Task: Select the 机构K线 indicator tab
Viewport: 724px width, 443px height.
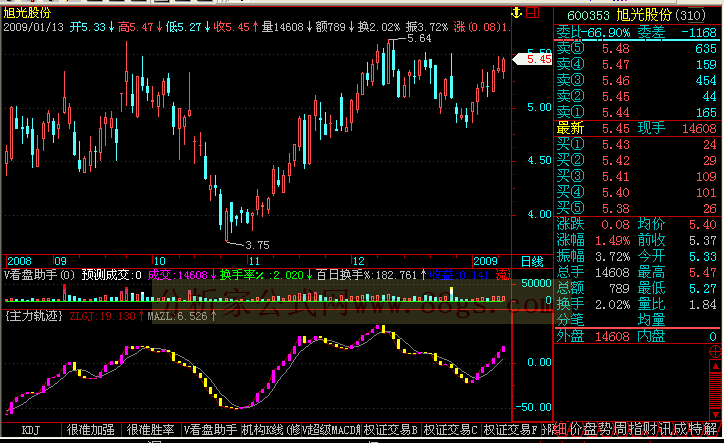Action: coord(271,430)
